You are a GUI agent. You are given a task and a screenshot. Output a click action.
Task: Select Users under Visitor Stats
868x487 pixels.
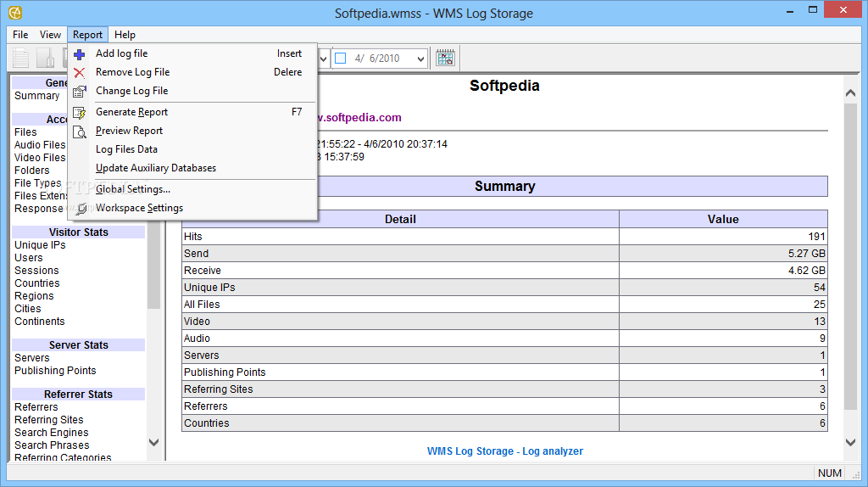coord(28,258)
